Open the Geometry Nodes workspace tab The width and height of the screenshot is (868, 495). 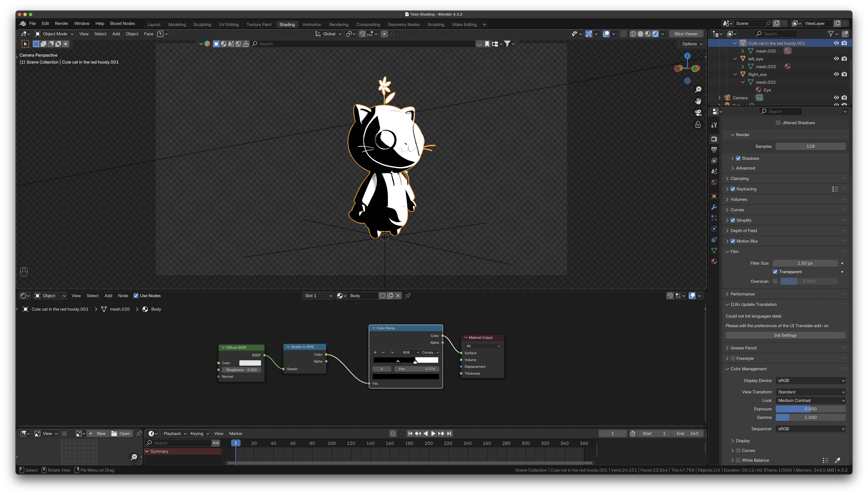pos(404,24)
